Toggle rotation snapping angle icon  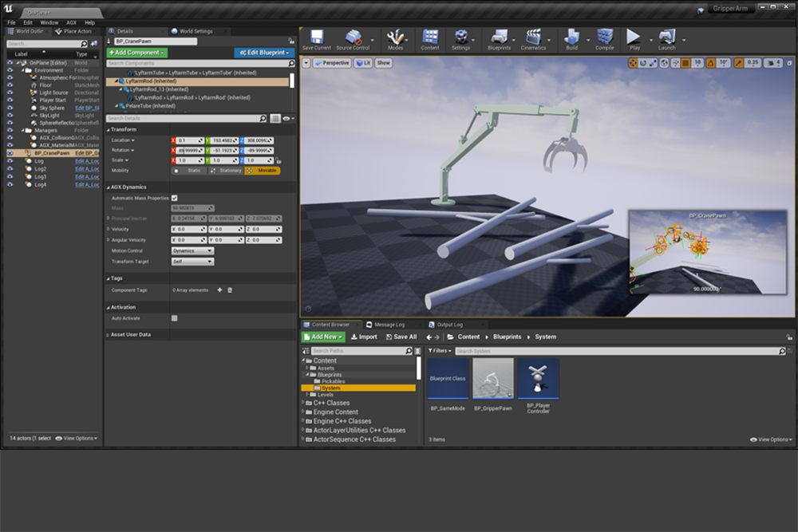coord(710,63)
